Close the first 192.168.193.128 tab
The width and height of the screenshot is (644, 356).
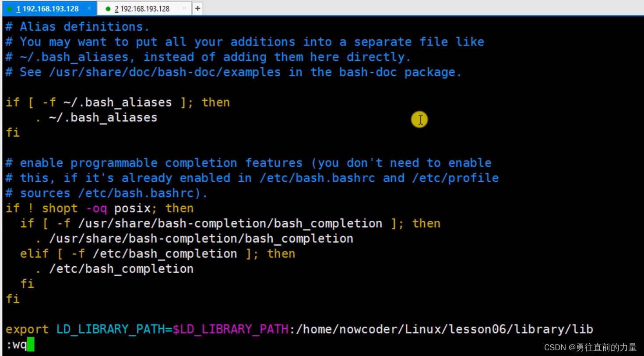pos(89,8)
